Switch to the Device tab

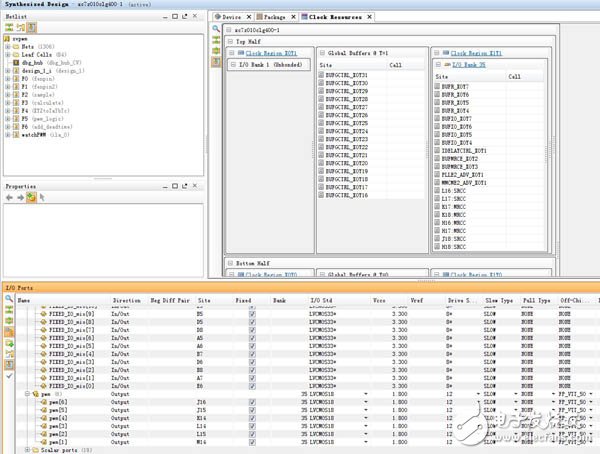[x=229, y=17]
